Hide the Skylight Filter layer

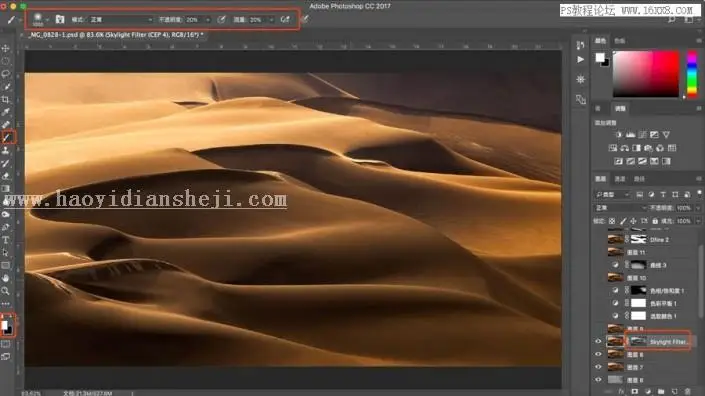[x=598, y=341]
